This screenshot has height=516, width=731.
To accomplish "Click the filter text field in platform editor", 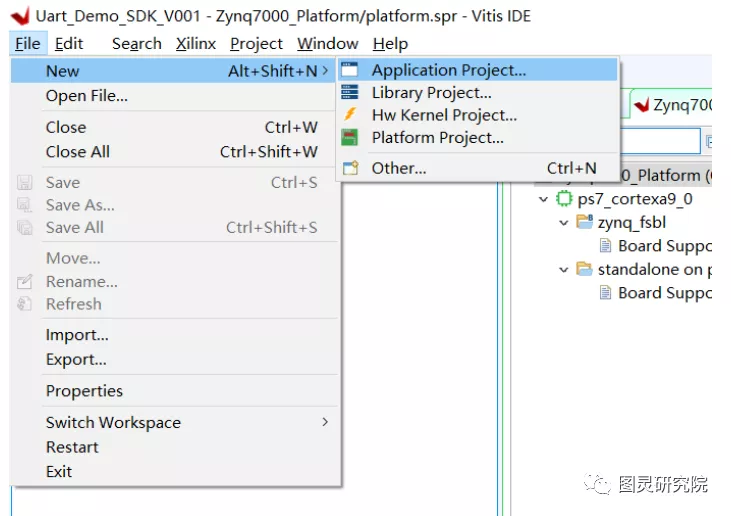I will coord(660,141).
